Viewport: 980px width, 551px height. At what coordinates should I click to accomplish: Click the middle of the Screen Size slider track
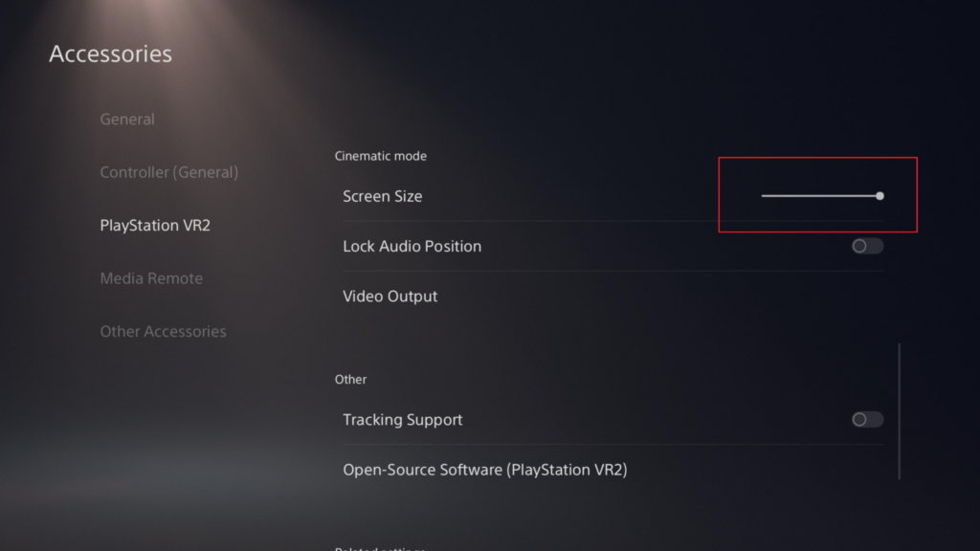pos(820,195)
